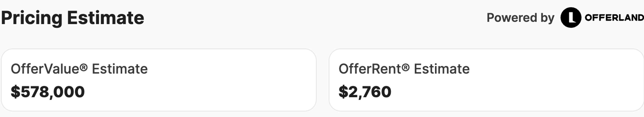Click the 'Pricing Estimate' heading
644x117 pixels.
point(72,18)
